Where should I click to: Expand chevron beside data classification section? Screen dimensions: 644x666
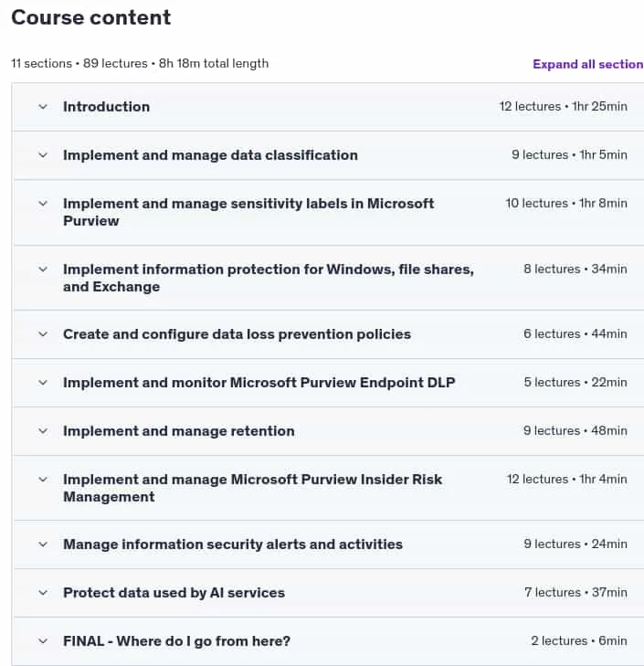43,155
